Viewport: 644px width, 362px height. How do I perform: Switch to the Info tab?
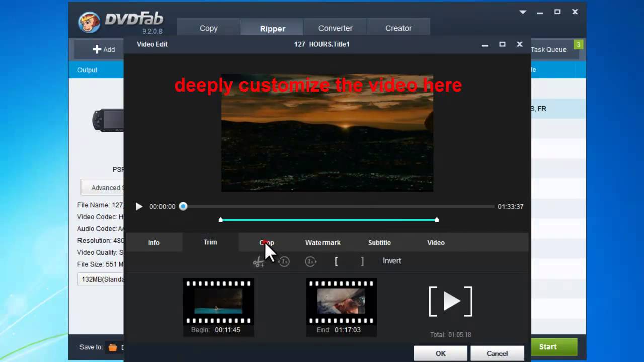[154, 243]
